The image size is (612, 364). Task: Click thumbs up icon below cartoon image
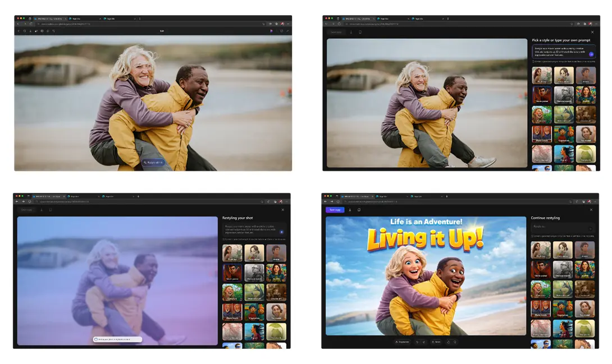pyautogui.click(x=448, y=342)
